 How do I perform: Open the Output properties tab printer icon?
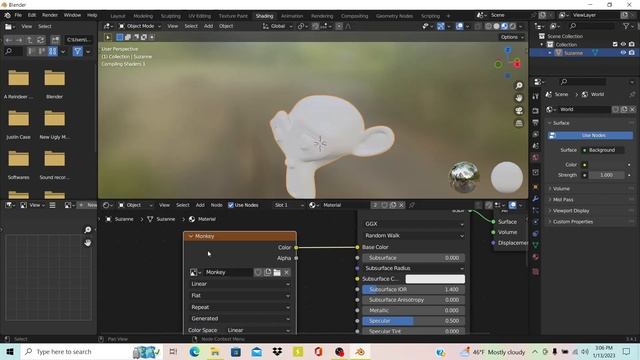pyautogui.click(x=536, y=122)
